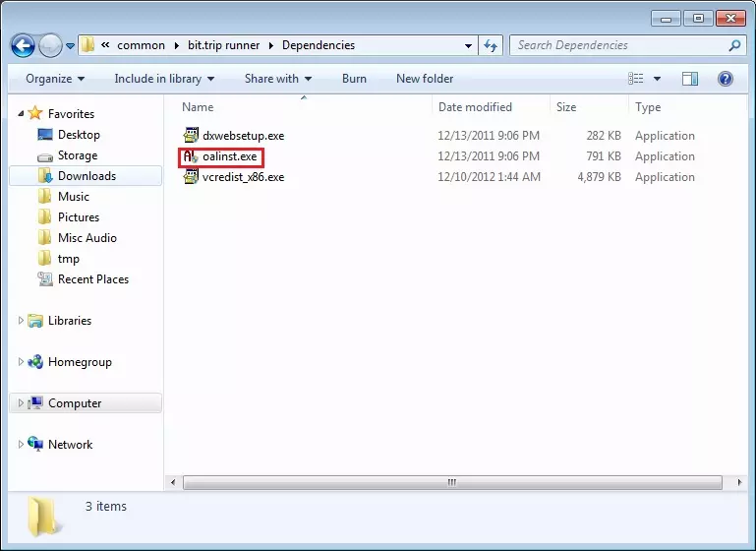756x551 pixels.
Task: Click the '3 items' status text
Action: tap(105, 507)
